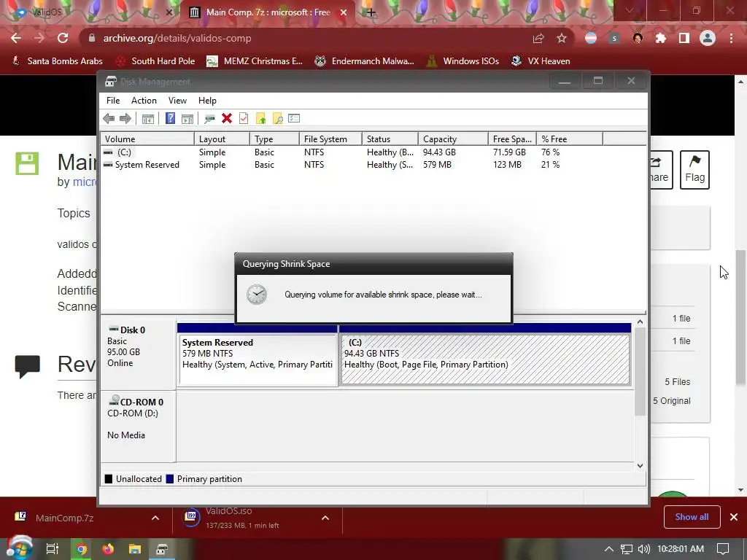Image resolution: width=747 pixels, height=560 pixels.
Task: Toggle the Show/Hide Console Tree toolbar icon
Action: 147,119
